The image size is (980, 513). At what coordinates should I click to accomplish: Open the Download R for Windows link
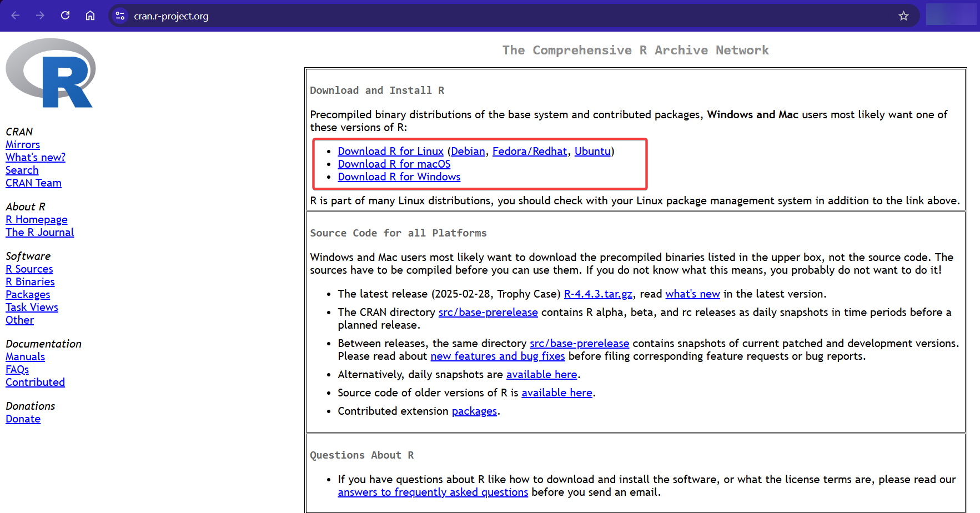(399, 177)
